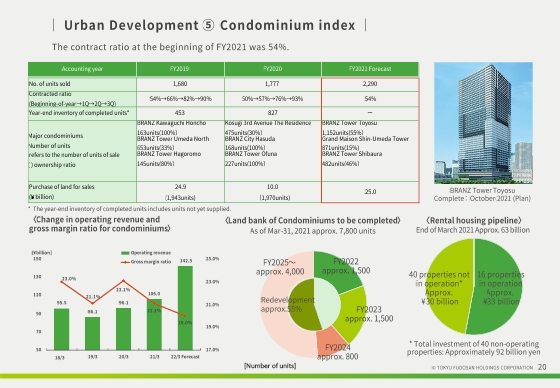Click inventory value '827'
Image resolution: width=560 pixels, height=388 pixels.
[x=272, y=113]
